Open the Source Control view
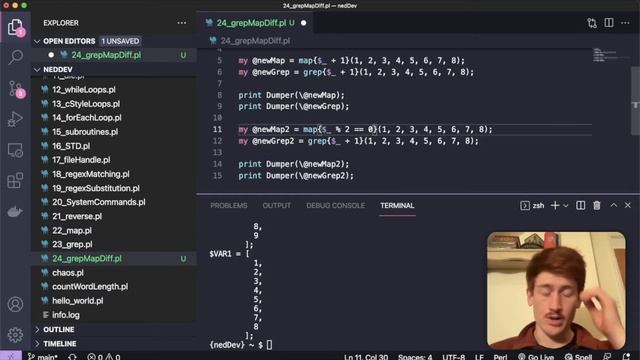This screenshot has height=360, width=640. point(16,88)
